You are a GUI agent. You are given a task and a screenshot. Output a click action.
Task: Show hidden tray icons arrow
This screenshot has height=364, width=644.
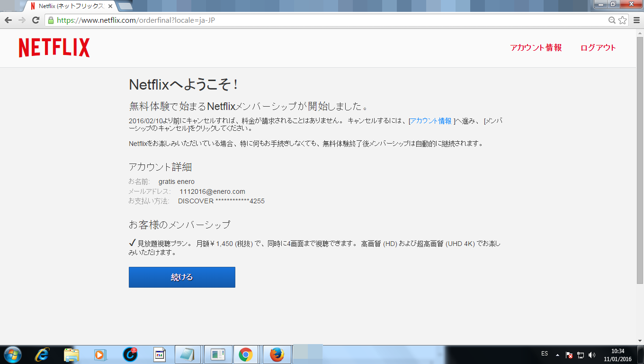tap(557, 355)
